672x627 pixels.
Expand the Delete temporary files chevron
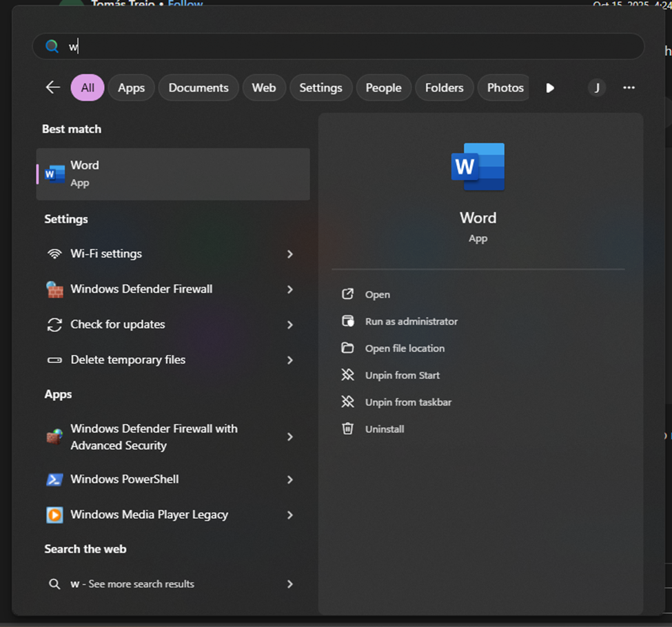(x=289, y=360)
